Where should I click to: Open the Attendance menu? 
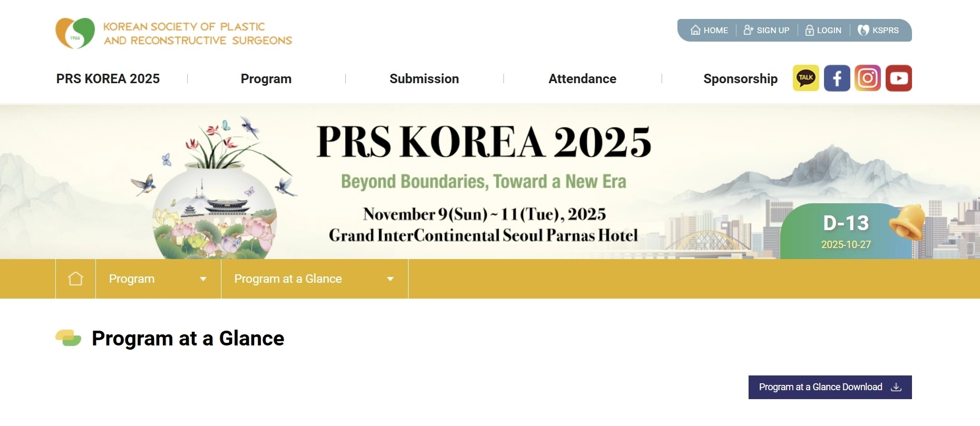pos(582,78)
